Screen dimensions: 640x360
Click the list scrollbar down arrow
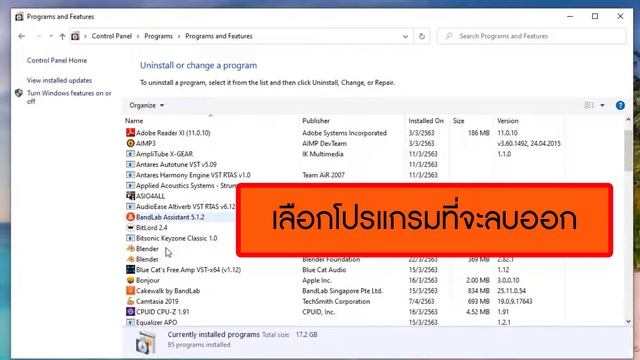(x=628, y=322)
